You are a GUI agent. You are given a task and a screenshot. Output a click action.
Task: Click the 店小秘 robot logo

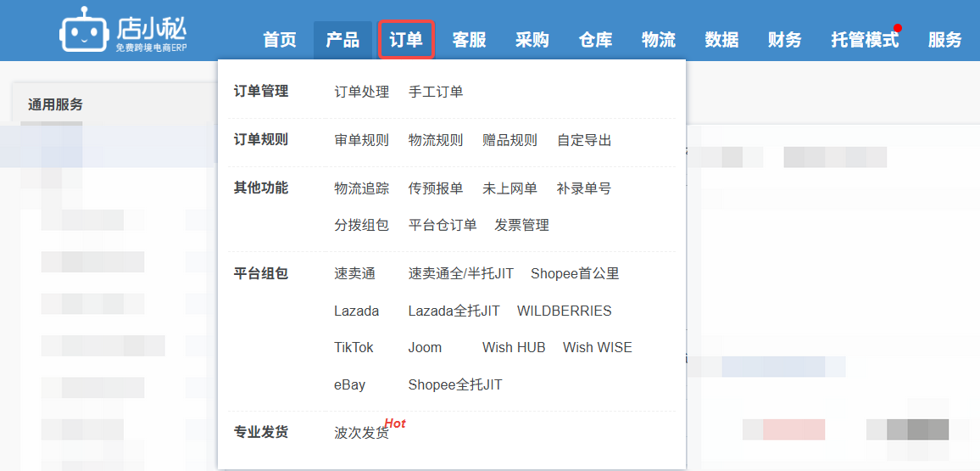[124, 30]
